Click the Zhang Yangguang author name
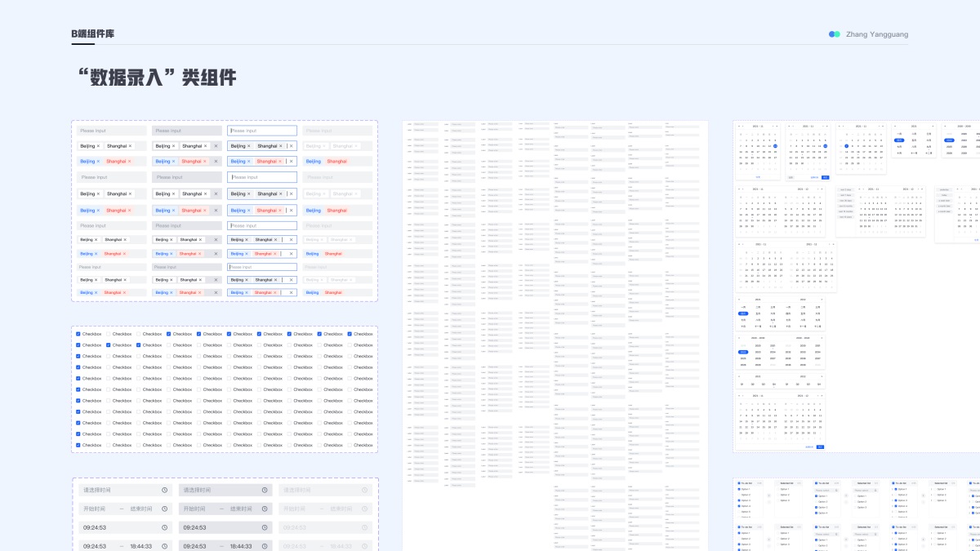Viewport: 980px width, 551px height. 877,34
